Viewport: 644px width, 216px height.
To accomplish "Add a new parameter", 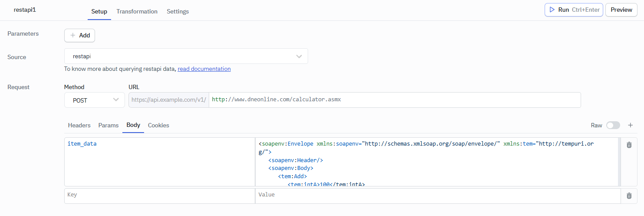I will tap(79, 35).
